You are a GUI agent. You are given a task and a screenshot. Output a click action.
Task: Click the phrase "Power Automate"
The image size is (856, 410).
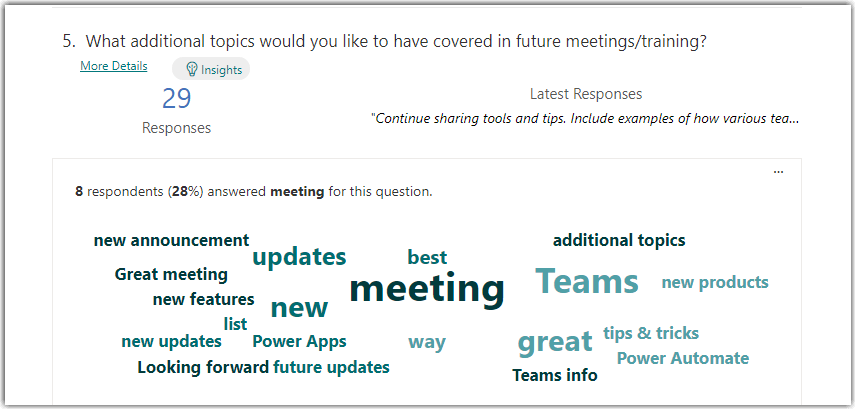click(x=683, y=358)
